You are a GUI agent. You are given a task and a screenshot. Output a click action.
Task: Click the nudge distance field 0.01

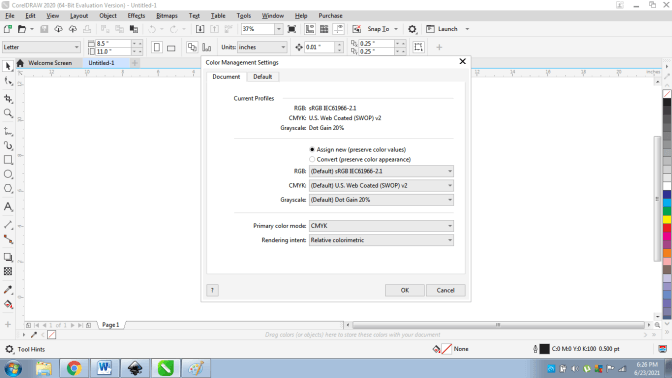pyautogui.click(x=320, y=47)
